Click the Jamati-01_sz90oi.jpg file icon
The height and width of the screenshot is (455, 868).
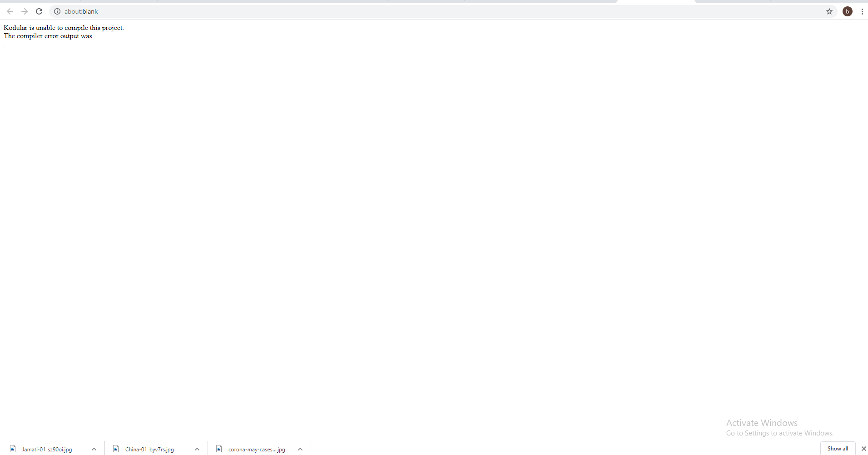(x=13, y=449)
